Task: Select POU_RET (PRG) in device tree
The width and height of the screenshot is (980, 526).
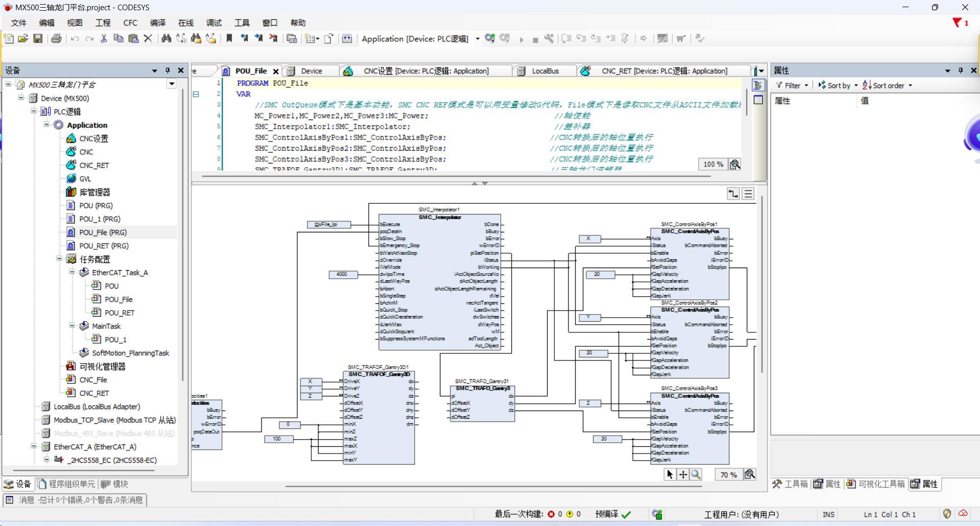Action: (104, 246)
